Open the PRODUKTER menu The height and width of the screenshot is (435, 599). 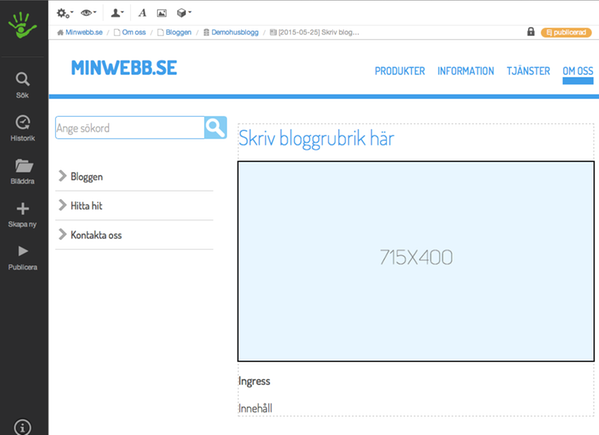coord(400,71)
